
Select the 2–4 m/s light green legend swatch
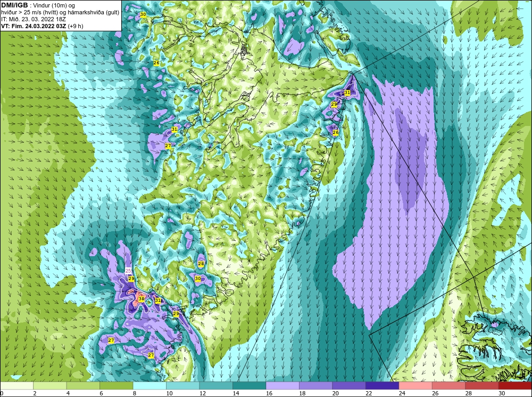click(50, 385)
